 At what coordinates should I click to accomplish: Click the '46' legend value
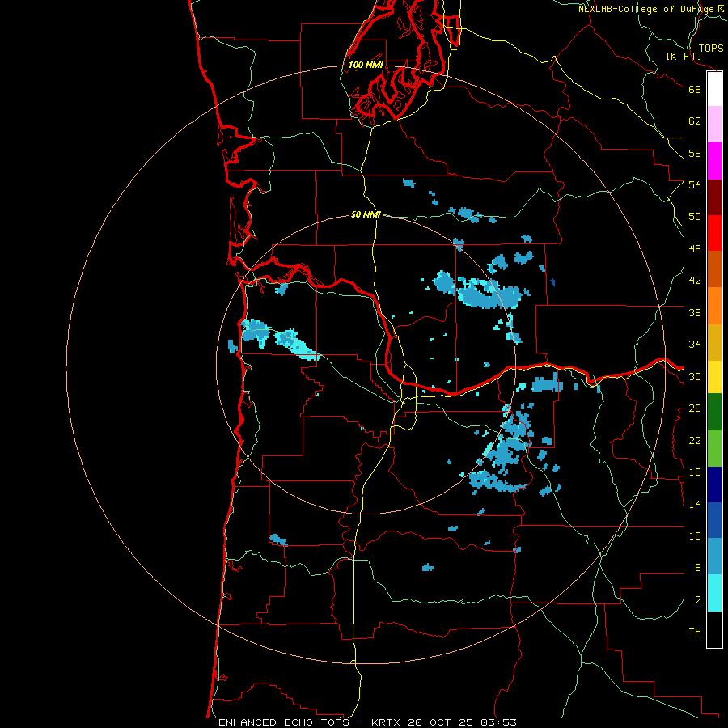coord(695,249)
